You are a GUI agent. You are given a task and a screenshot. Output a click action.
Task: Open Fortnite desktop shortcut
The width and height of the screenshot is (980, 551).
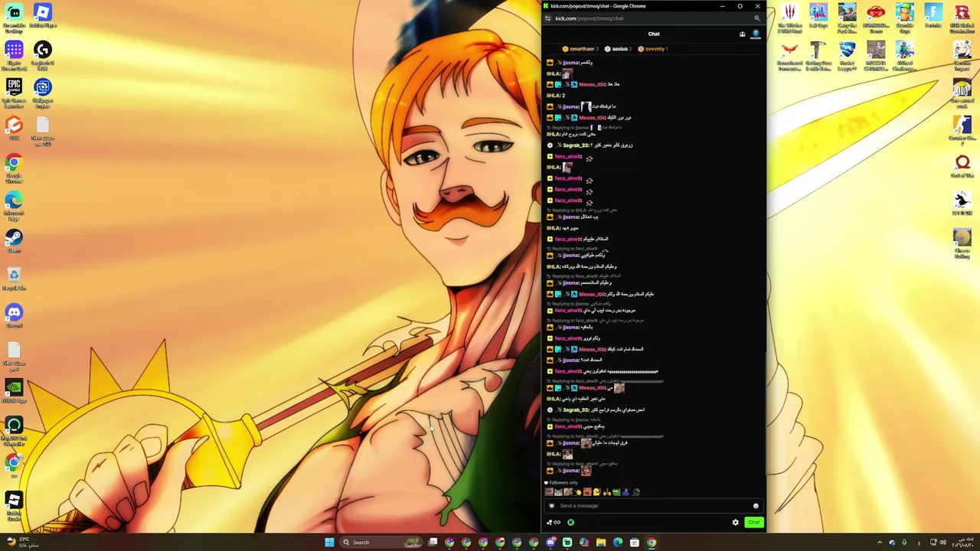[933, 16]
